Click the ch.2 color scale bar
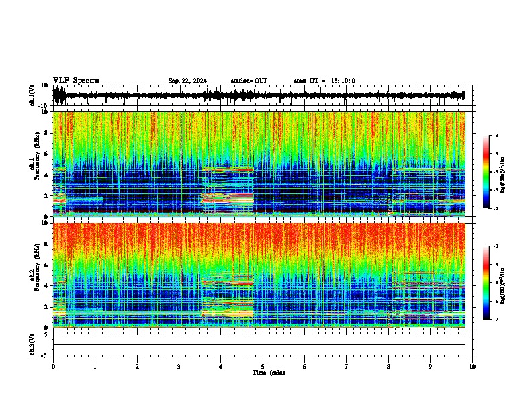This screenshot has width=532, height=411. 486,283
